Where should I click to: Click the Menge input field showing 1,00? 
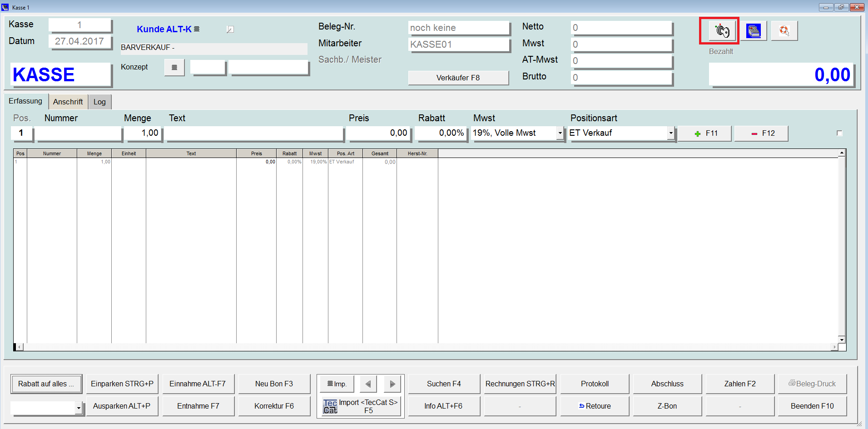point(143,133)
